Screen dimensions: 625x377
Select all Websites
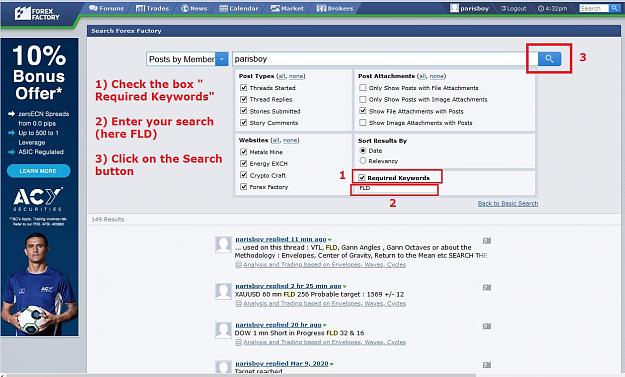[x=275, y=140]
